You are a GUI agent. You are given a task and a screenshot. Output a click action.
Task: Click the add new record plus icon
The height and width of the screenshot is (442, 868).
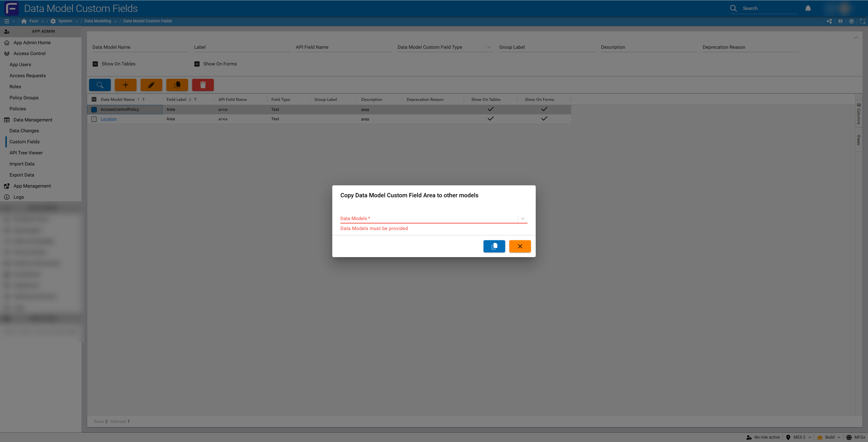click(x=125, y=85)
